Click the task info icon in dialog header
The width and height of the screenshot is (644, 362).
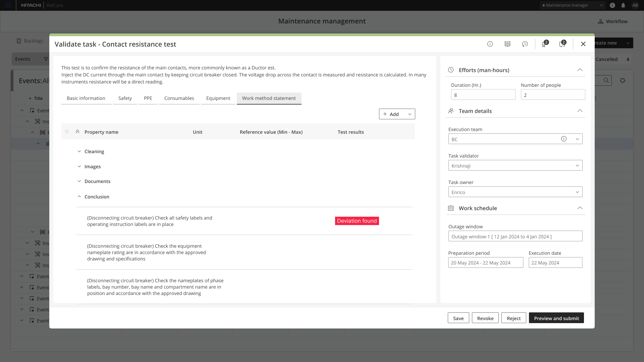pos(490,44)
